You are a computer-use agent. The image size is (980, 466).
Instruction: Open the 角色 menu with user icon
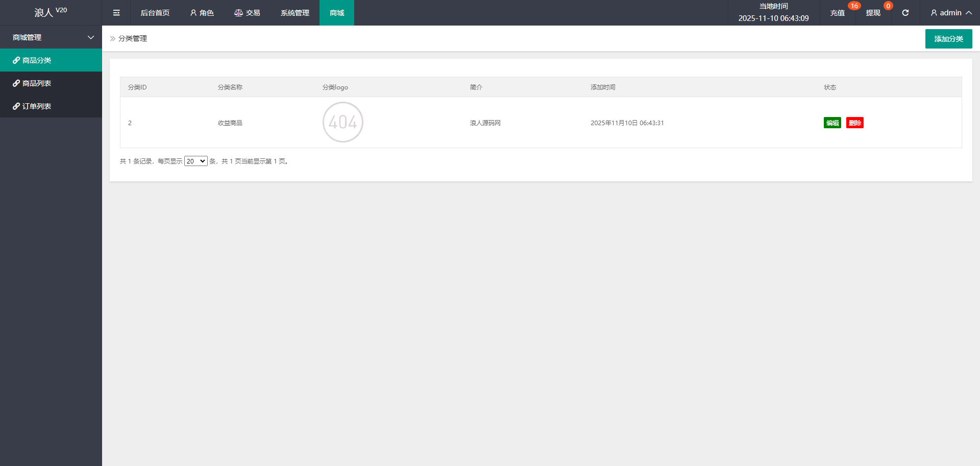pos(202,13)
